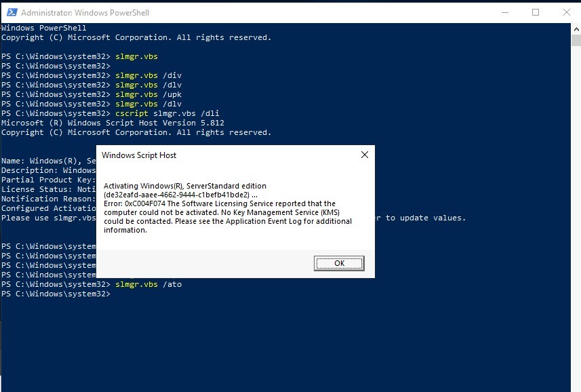
Task: Click the License Status output line
Action: [x=47, y=189]
